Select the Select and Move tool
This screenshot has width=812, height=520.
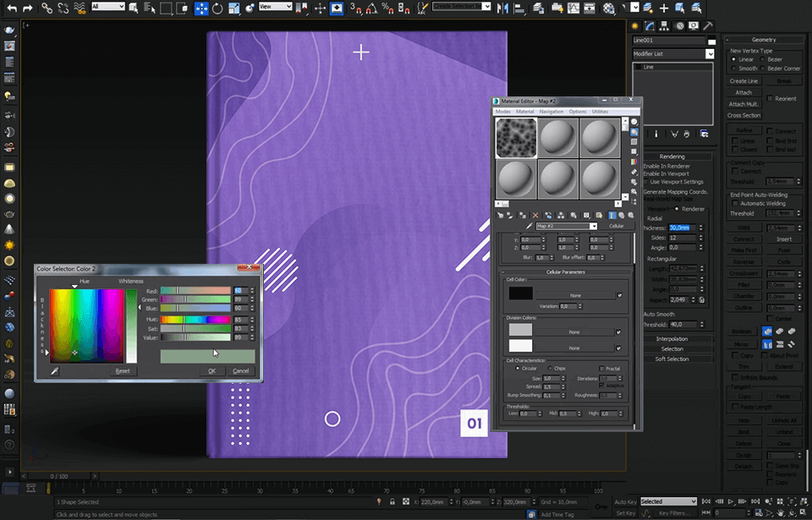[203, 8]
